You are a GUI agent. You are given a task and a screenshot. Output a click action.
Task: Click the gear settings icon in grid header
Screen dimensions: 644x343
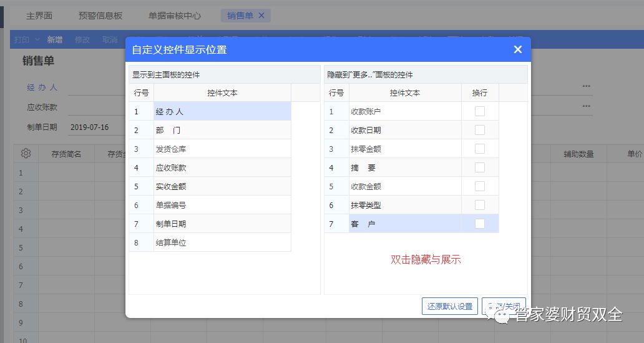26,154
